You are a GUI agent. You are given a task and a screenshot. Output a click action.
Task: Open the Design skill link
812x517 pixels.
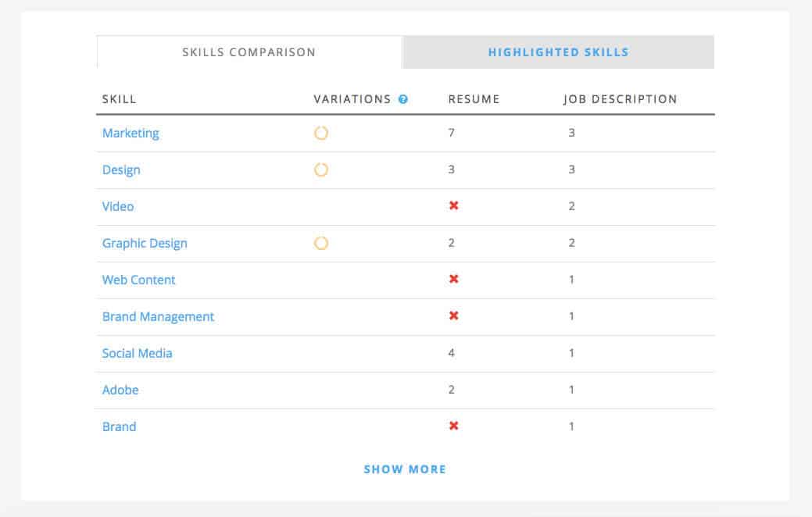coord(121,169)
